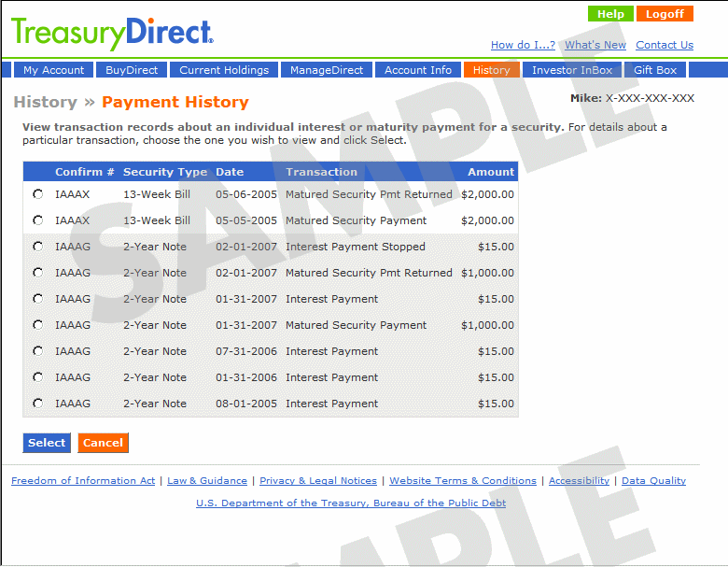The height and width of the screenshot is (567, 728).
Task: Click the orange Logoff button
Action: (665, 14)
